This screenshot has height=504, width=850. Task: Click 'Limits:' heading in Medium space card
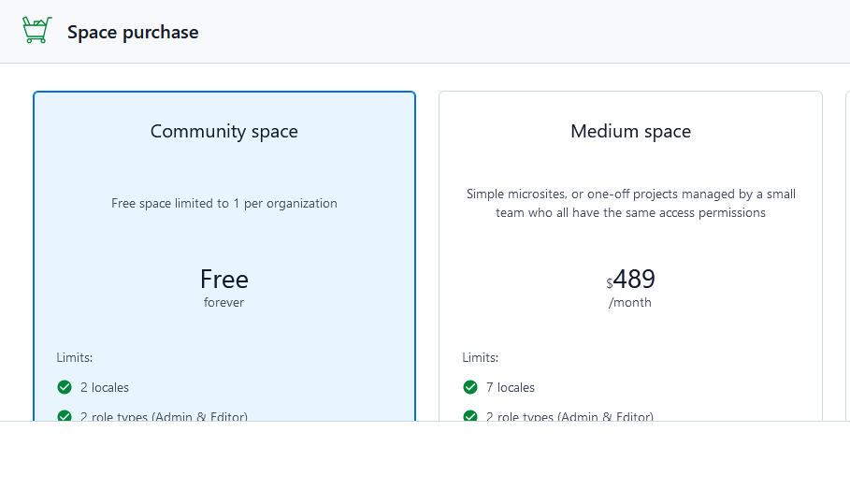click(x=481, y=358)
